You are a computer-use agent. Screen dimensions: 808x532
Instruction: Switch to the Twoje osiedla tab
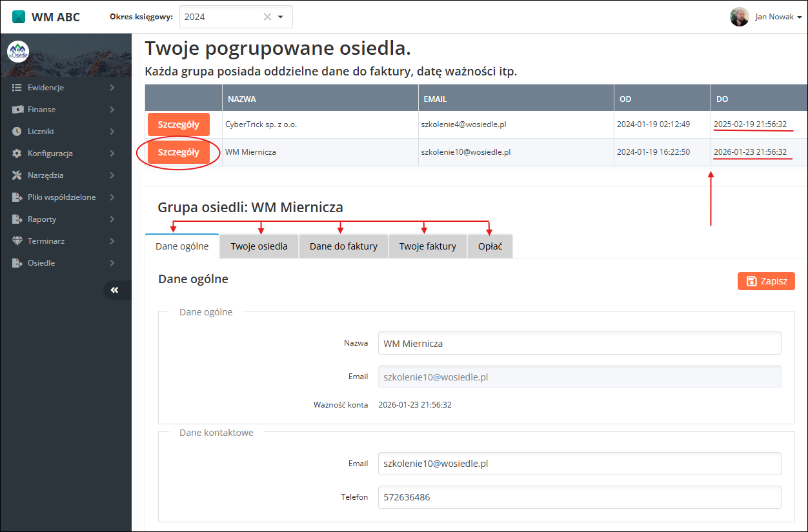[x=258, y=246]
